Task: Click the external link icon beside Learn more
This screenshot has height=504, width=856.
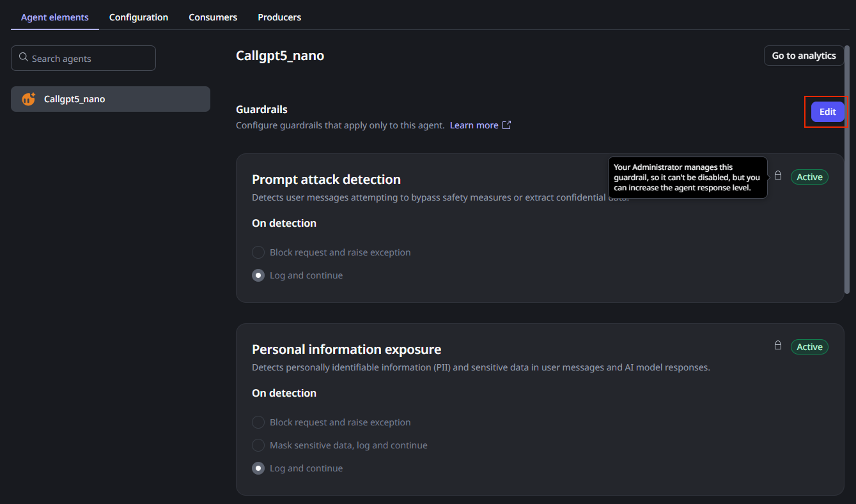Action: (x=506, y=125)
